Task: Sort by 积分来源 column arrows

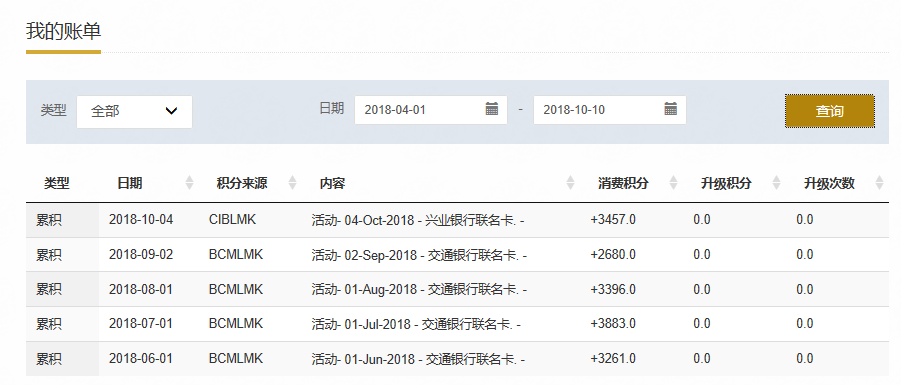Action: click(292, 183)
